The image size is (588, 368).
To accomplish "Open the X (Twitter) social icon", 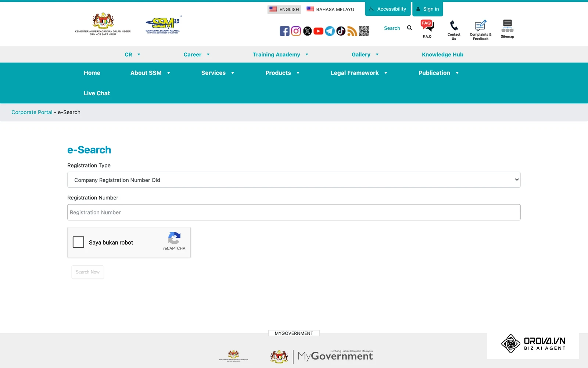I will tap(308, 31).
